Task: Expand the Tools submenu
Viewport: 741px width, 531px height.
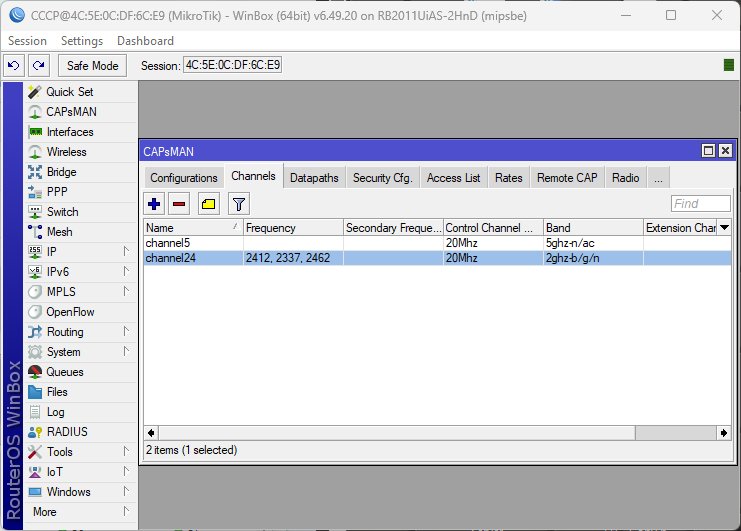Action: point(126,451)
